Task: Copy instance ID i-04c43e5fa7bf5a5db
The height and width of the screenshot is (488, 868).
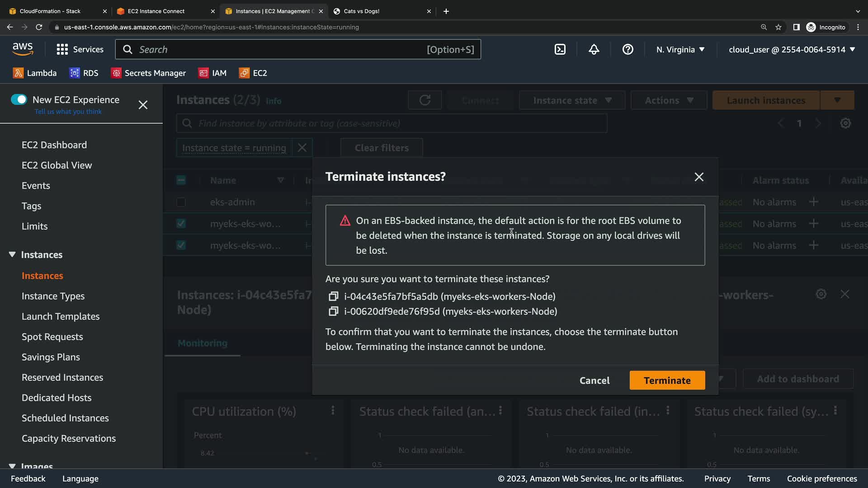Action: [x=333, y=296]
